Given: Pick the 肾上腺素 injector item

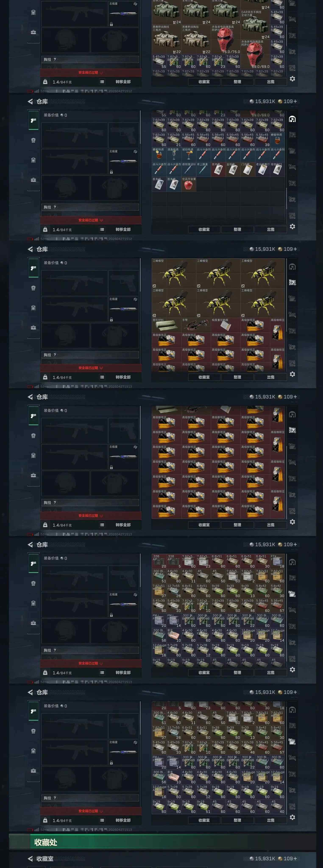Looking at the screenshot, I should coord(203,170).
